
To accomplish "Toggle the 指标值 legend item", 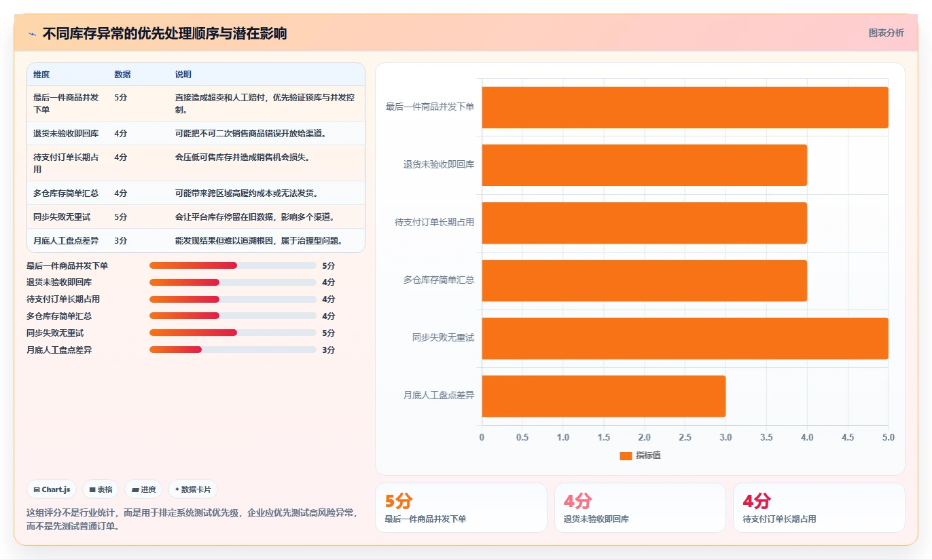I will (x=640, y=455).
